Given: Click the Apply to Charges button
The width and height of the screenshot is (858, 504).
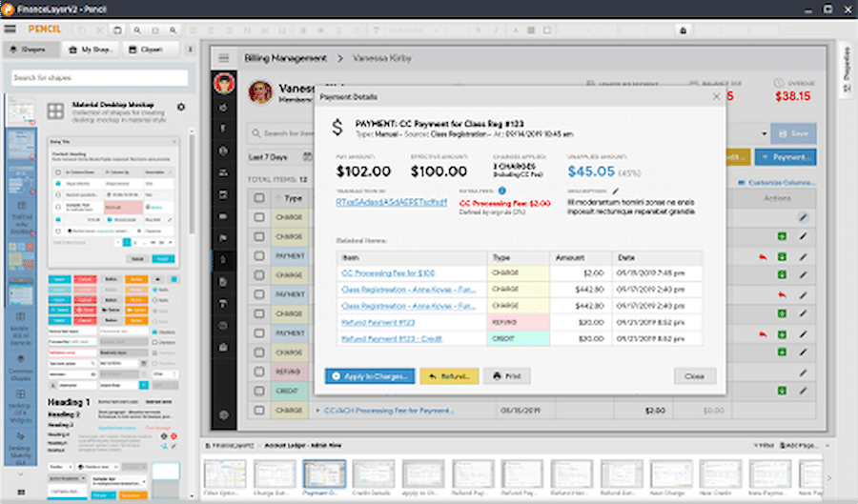Looking at the screenshot, I should coord(369,376).
